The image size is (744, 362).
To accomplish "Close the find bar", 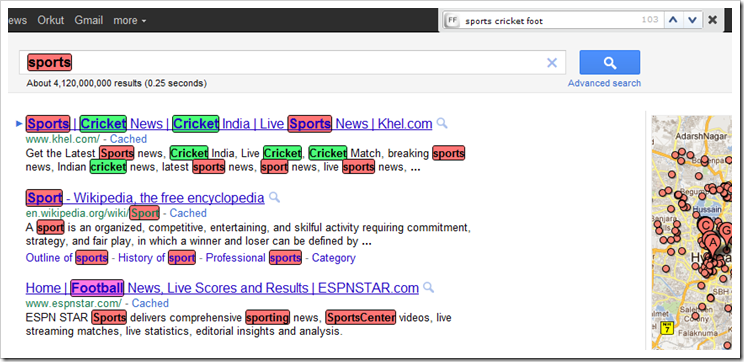I will point(712,20).
